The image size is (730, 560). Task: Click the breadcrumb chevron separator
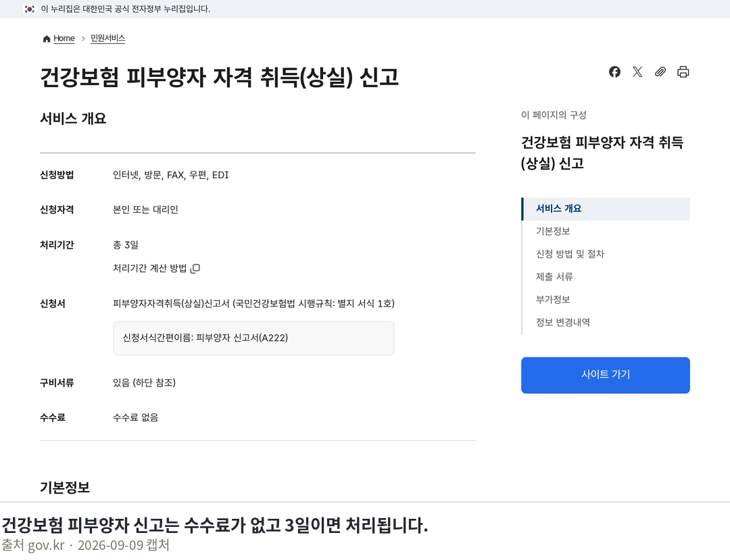83,39
